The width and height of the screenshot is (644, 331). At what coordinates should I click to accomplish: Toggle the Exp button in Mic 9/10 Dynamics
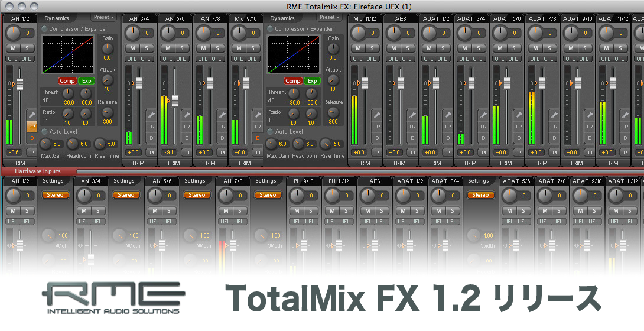click(312, 81)
